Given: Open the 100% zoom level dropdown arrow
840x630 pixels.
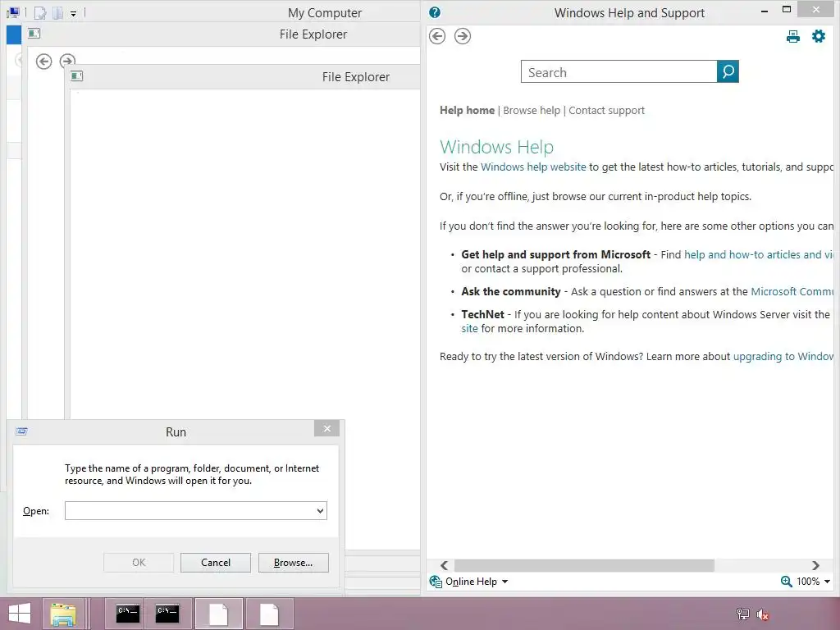Looking at the screenshot, I should coord(827,582).
